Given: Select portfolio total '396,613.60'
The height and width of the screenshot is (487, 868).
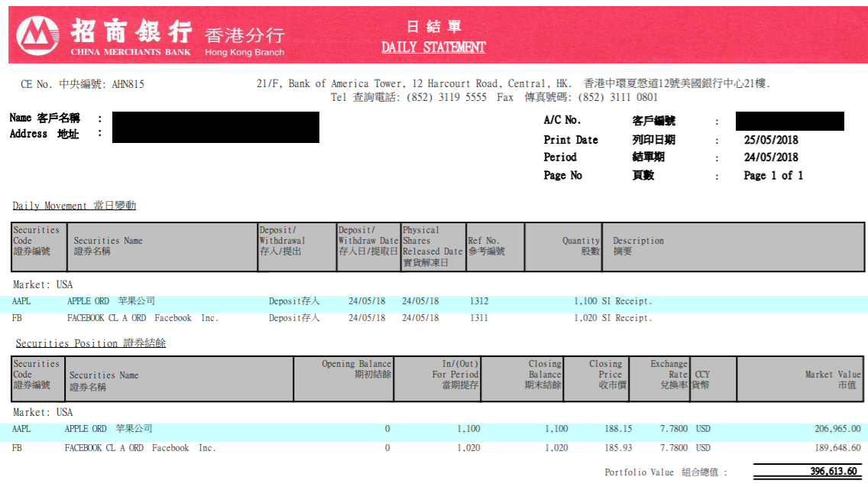Looking at the screenshot, I should coord(834,472).
